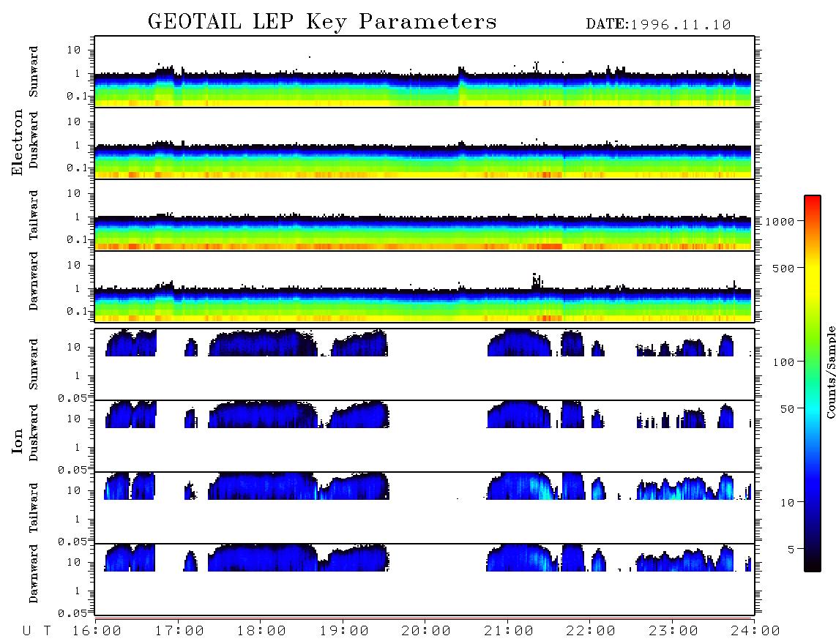Click the 19:00 time tick label
This screenshot has width=836, height=644.
coord(344,631)
